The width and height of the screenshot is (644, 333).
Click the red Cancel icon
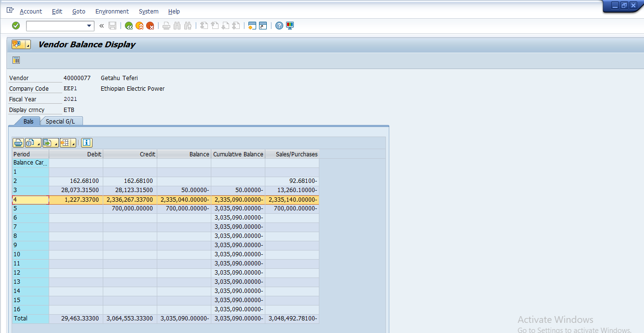(x=150, y=26)
